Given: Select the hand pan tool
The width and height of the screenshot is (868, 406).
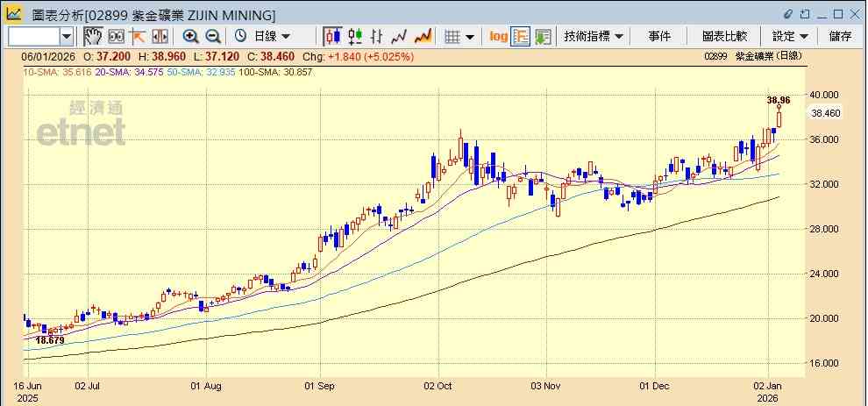Looking at the screenshot, I should 93,37.
